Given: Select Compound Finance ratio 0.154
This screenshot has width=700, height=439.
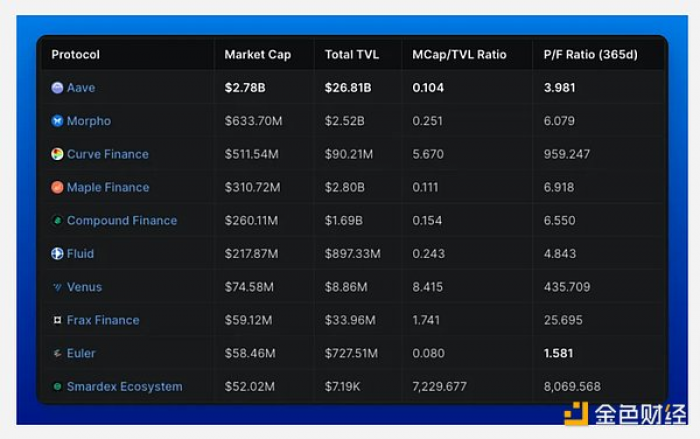Looking at the screenshot, I should point(427,220).
